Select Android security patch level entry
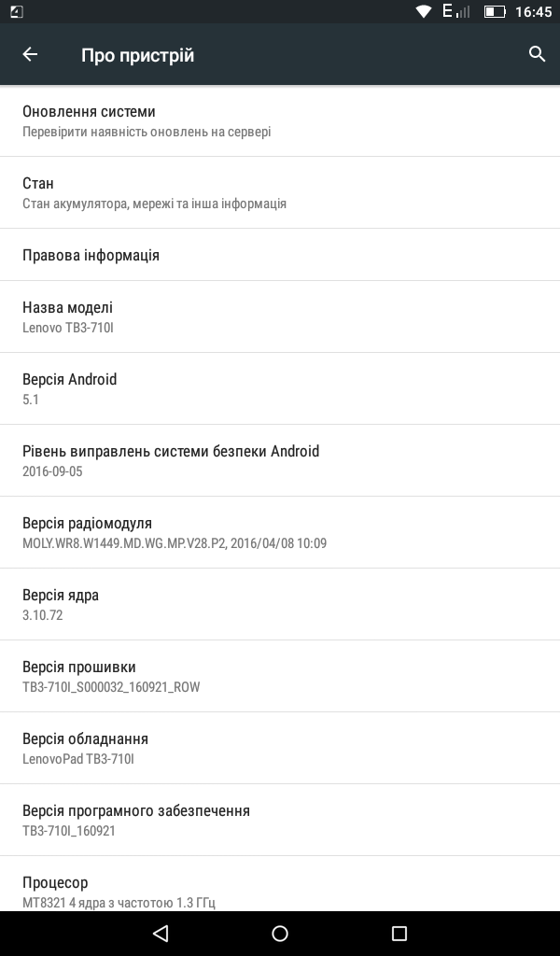The width and height of the screenshot is (560, 956). pyautogui.click(x=280, y=460)
